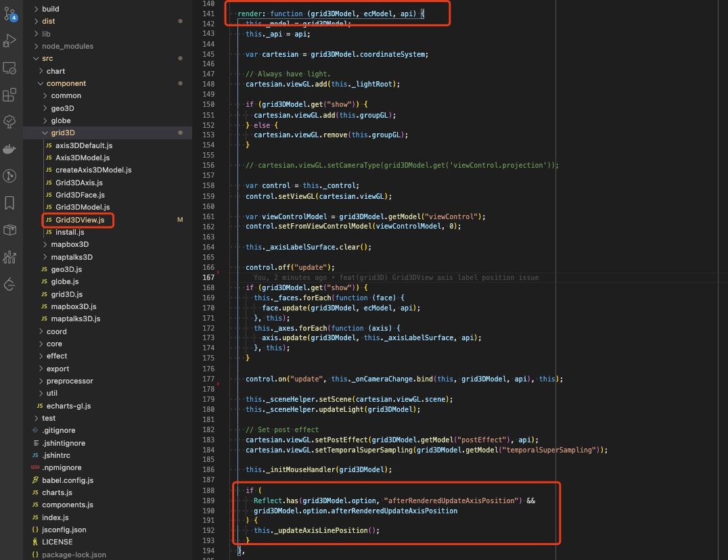Open the .npmignore file

108,467
